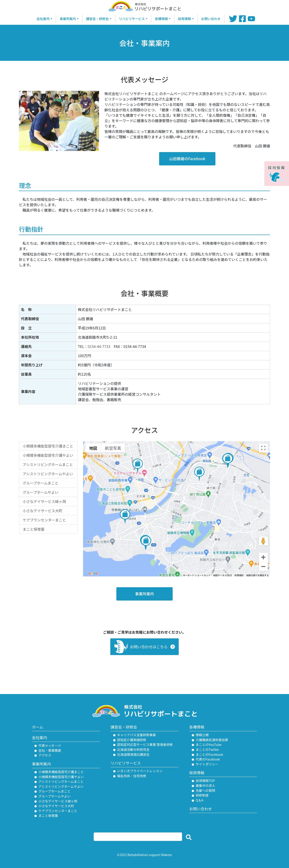Open 利用規約 link on map

[x=239, y=575]
